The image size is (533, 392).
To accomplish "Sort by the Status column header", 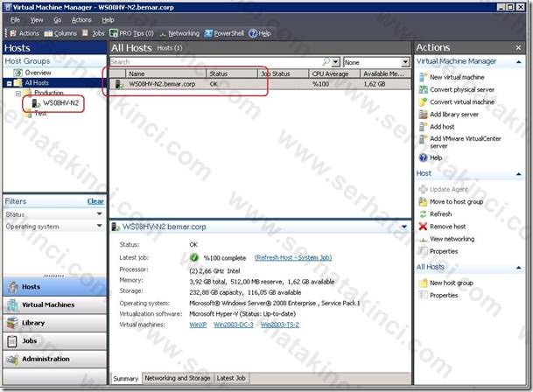I will pos(232,73).
